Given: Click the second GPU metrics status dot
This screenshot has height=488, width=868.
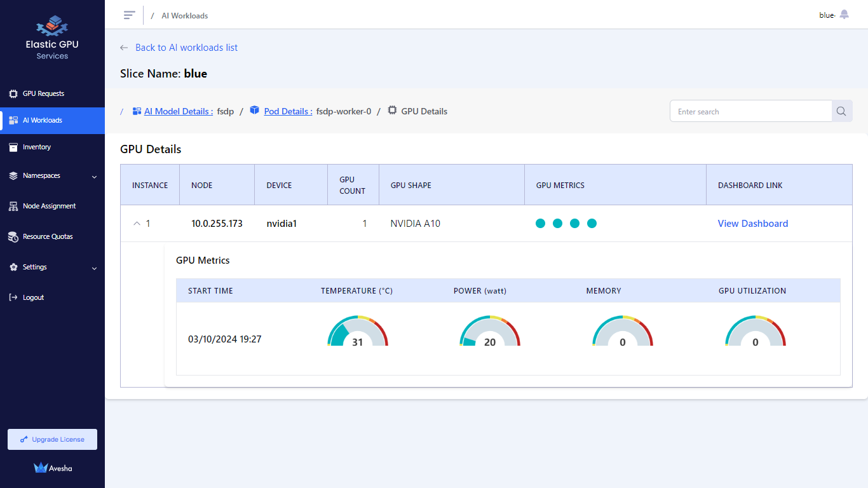Looking at the screenshot, I should point(557,223).
